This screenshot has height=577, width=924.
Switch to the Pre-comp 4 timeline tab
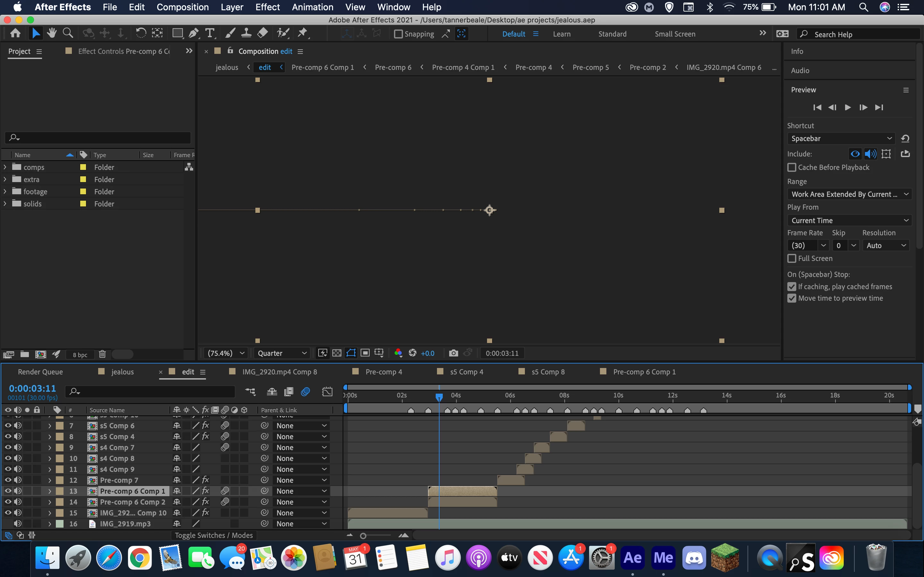click(x=383, y=372)
